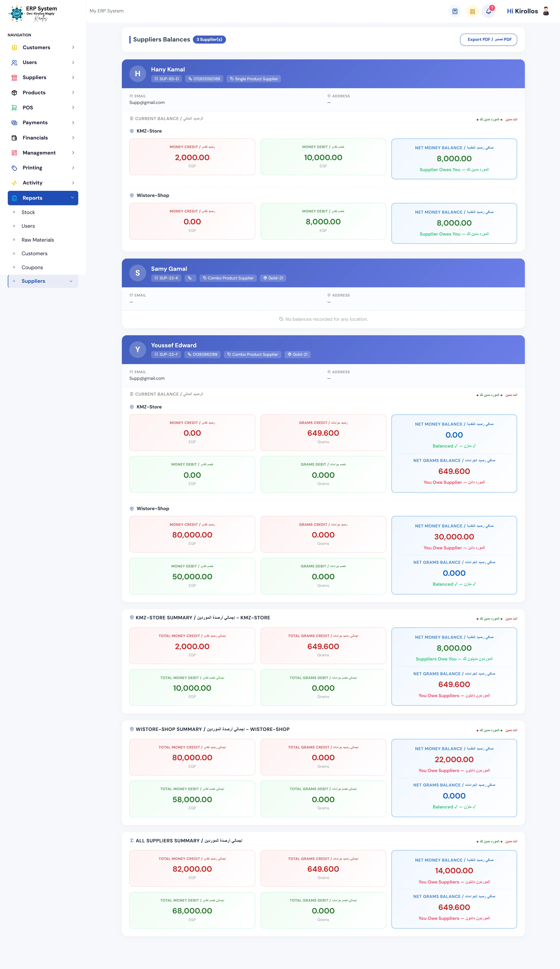
Task: Expand the Financials navigation chevron
Action: point(73,138)
